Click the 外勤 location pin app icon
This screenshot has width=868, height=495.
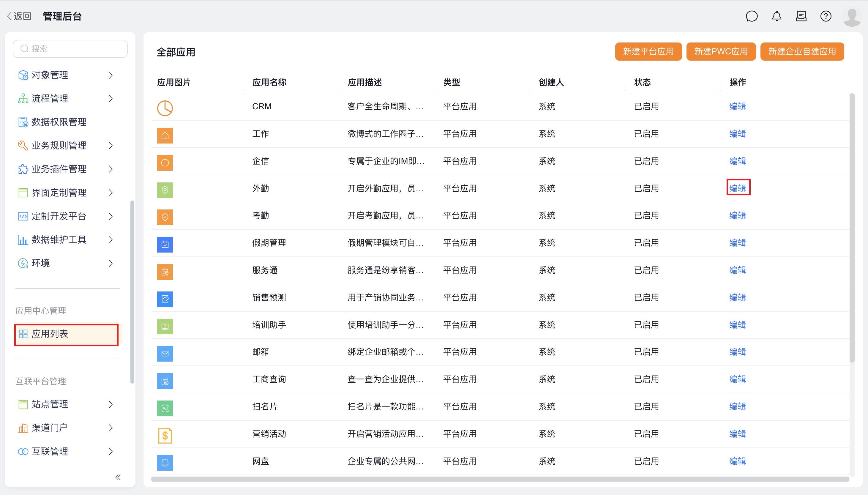[x=165, y=190]
